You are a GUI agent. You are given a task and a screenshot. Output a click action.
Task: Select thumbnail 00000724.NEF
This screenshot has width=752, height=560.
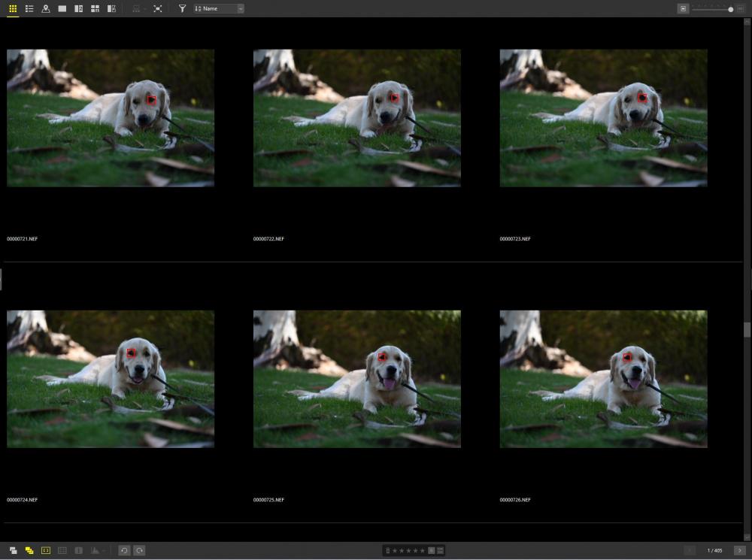click(x=111, y=379)
